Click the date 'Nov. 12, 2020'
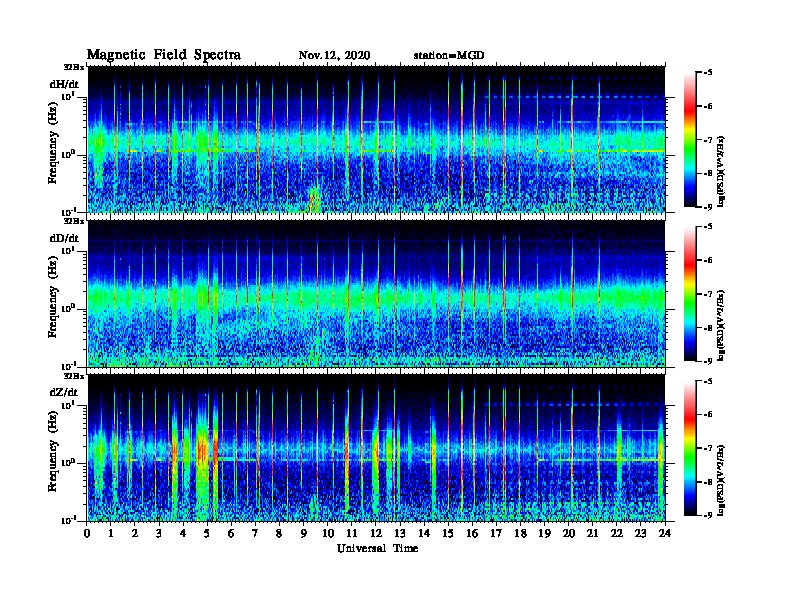Image resolution: width=792 pixels, height=612 pixels. click(x=334, y=55)
